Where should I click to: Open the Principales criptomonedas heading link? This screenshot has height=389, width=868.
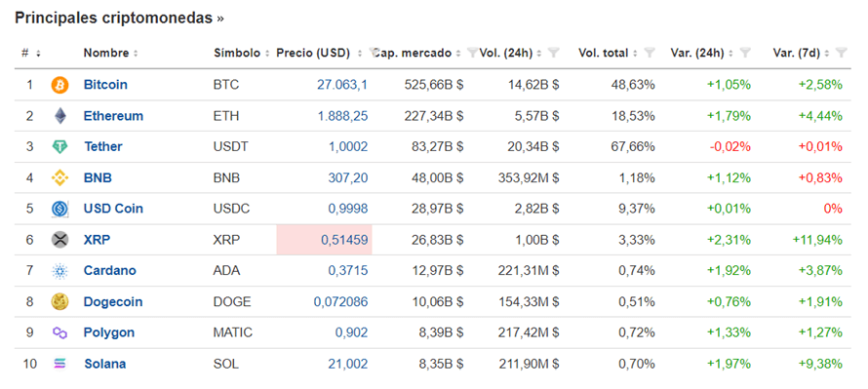point(119,18)
